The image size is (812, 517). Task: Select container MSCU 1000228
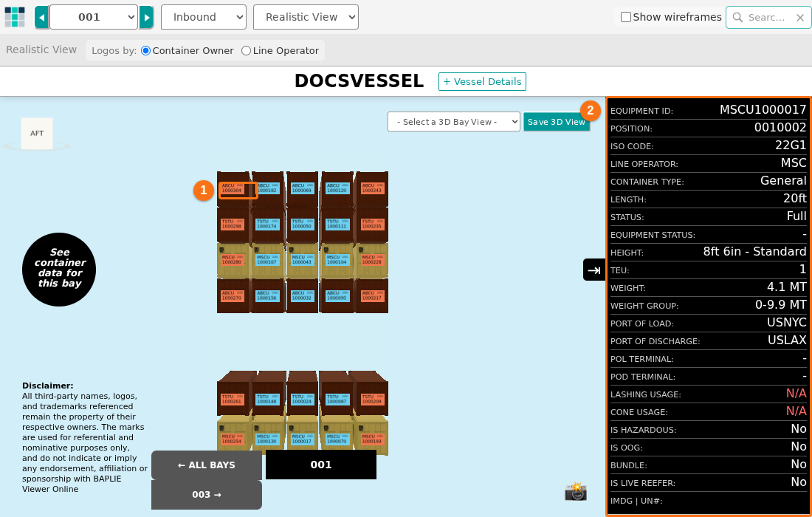372,259
